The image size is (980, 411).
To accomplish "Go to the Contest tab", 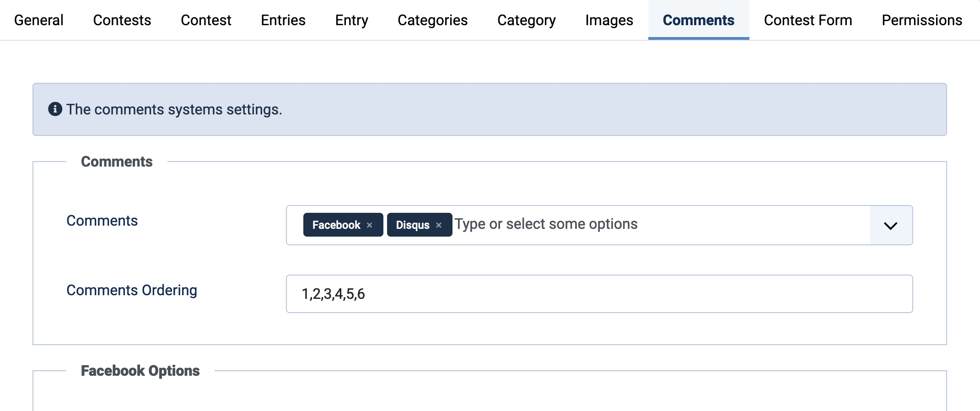I will 206,20.
